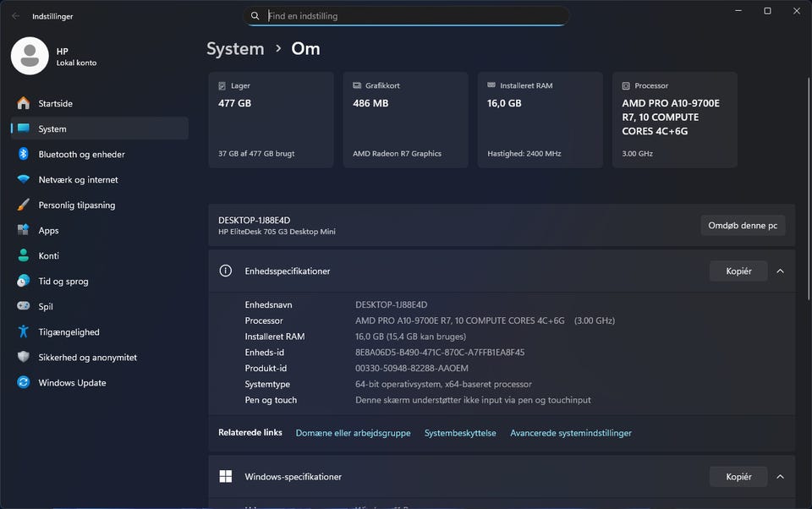The width and height of the screenshot is (812, 509).
Task: Open the Avancerede systemindstillinger link
Action: (x=570, y=433)
